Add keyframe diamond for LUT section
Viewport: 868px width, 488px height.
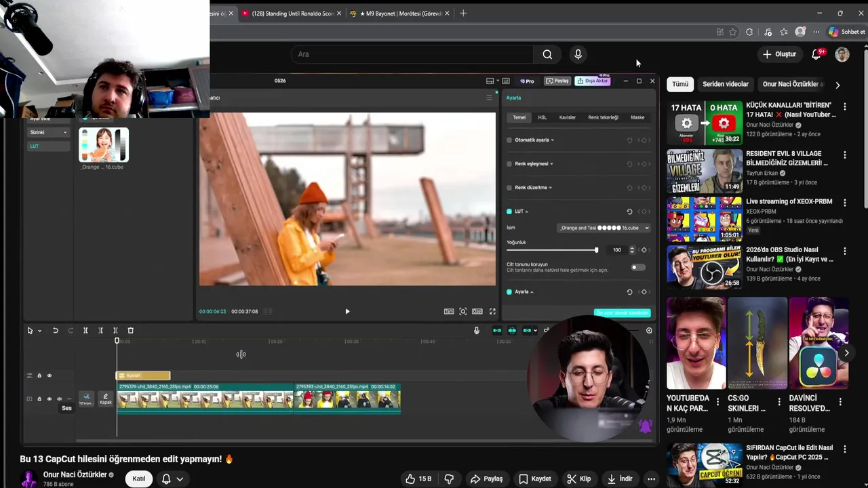(x=644, y=211)
